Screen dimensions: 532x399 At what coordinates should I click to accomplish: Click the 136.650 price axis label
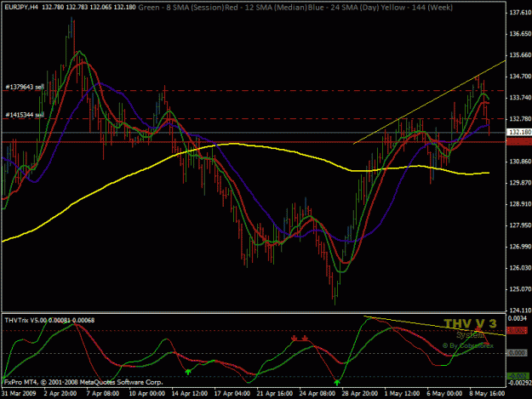click(x=520, y=33)
